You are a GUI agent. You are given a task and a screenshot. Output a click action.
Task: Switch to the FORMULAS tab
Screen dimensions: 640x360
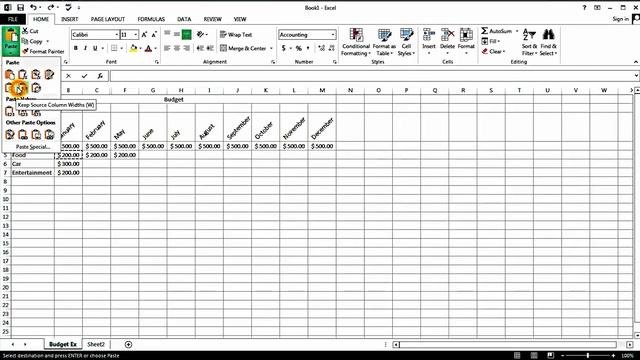tap(151, 19)
